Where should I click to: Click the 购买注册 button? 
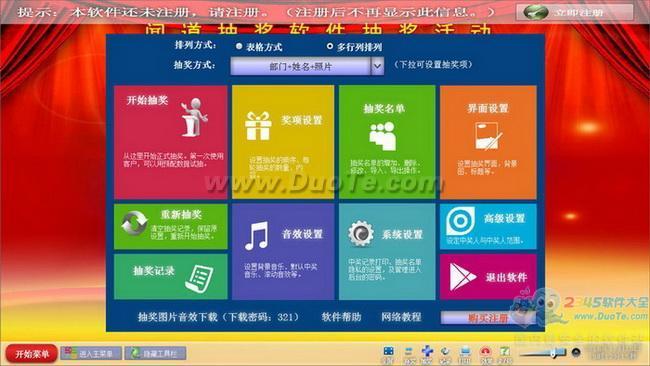[488, 318]
